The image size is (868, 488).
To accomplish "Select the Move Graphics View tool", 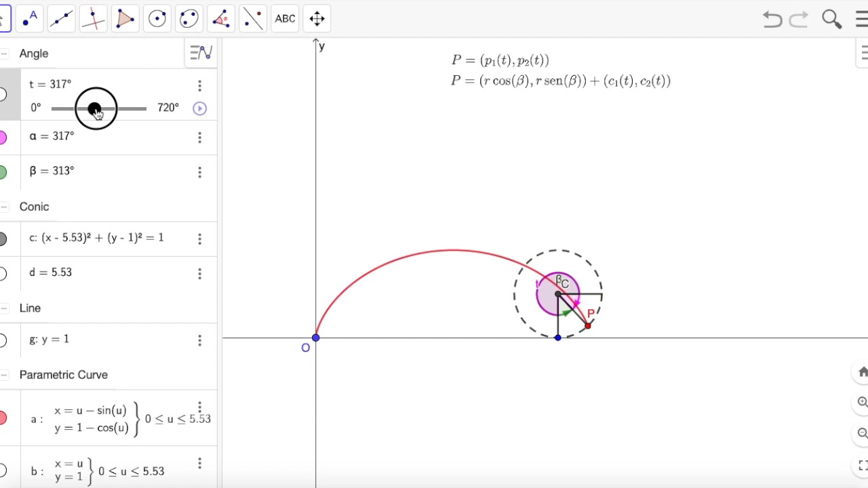I will (x=317, y=18).
